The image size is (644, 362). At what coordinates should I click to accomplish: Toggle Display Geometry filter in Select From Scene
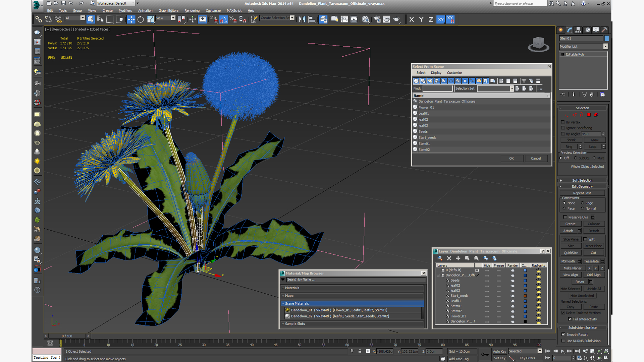click(416, 81)
